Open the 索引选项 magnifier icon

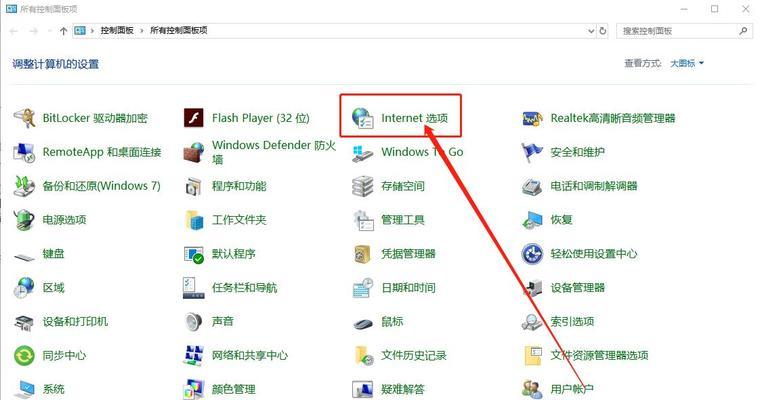pos(532,322)
